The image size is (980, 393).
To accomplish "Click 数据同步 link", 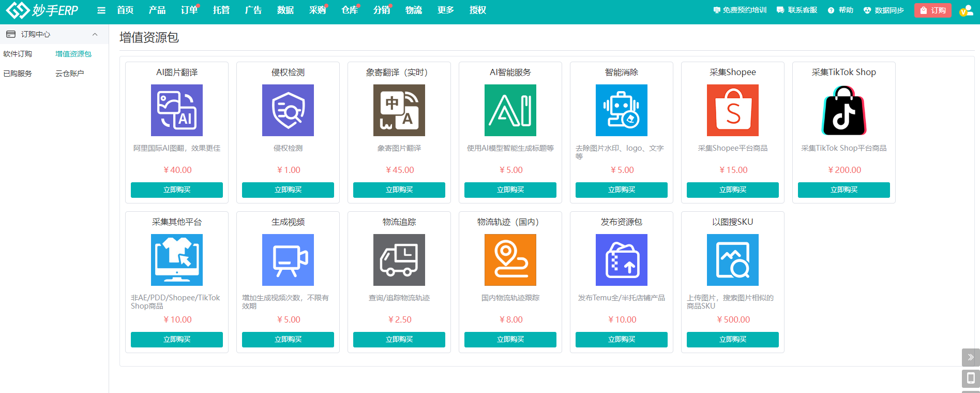I will (884, 10).
